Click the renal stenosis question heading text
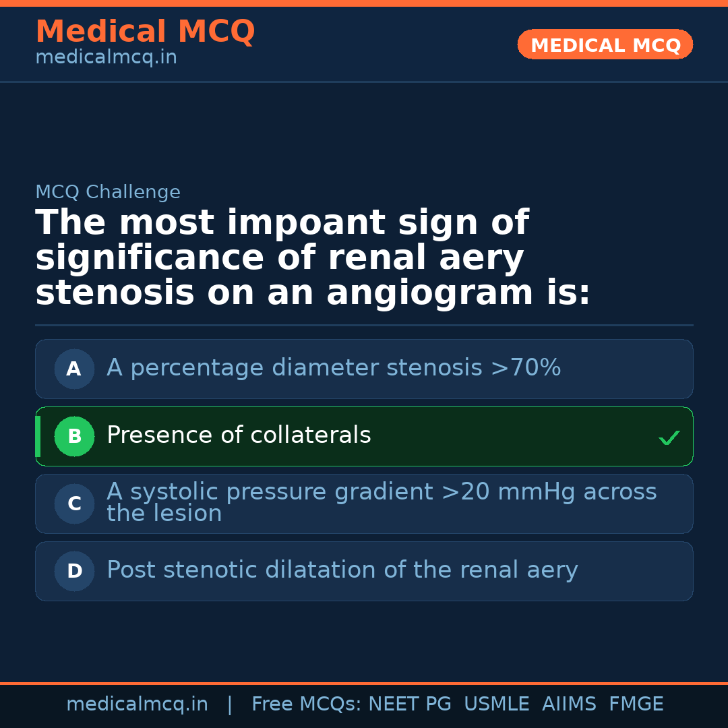 [313, 258]
